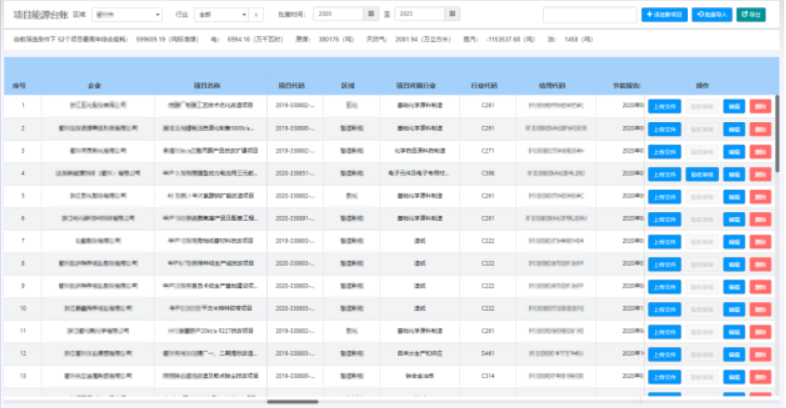Open calendar icon for end year 2023
Screen dimensions: 786x408
click(453, 15)
